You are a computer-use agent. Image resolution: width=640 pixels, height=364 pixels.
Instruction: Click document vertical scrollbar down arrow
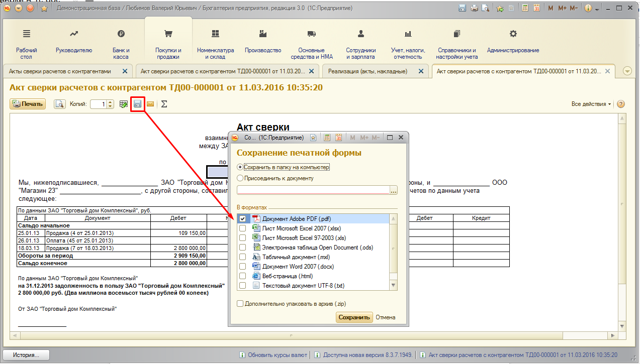coord(622,326)
